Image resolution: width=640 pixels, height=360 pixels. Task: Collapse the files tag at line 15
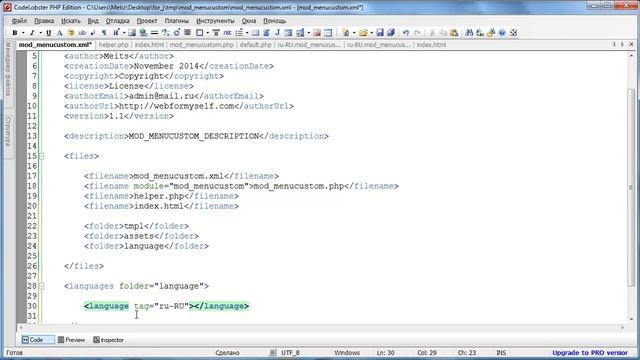click(x=41, y=156)
